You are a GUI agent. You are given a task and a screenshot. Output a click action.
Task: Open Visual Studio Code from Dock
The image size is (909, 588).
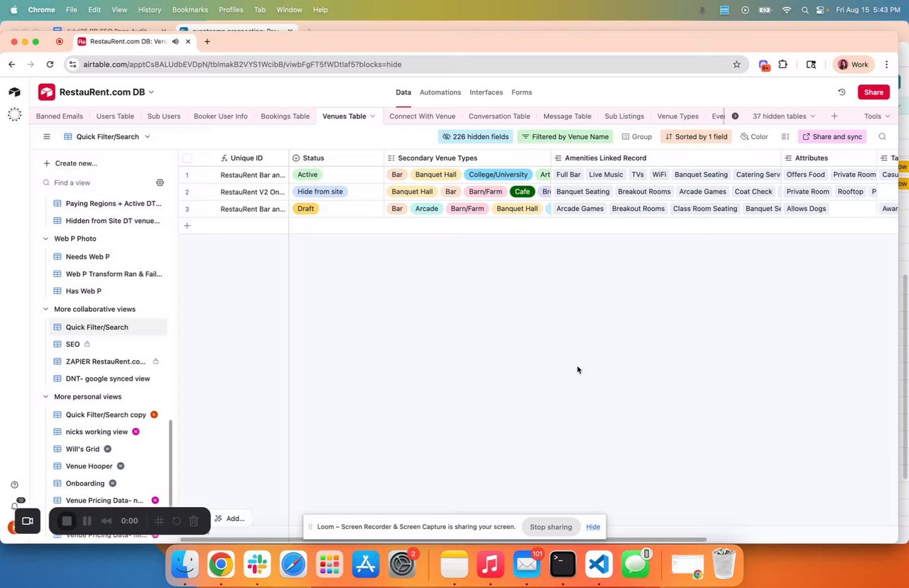pos(599,565)
